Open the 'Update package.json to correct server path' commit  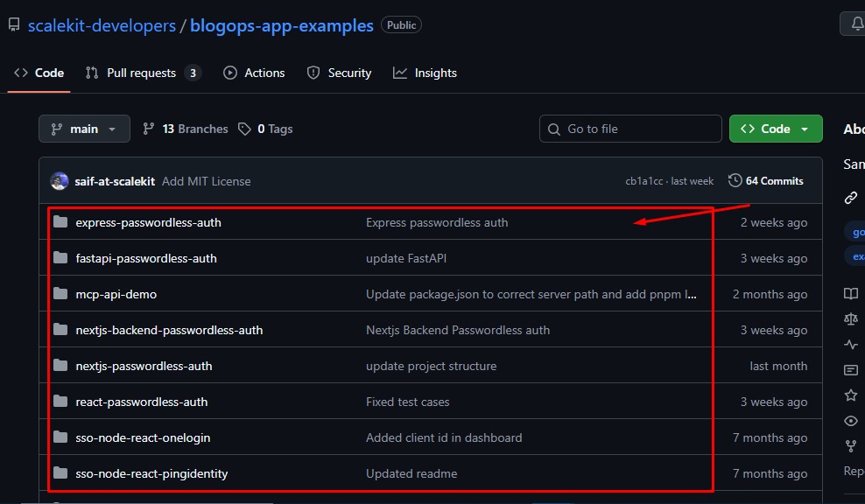[531, 294]
